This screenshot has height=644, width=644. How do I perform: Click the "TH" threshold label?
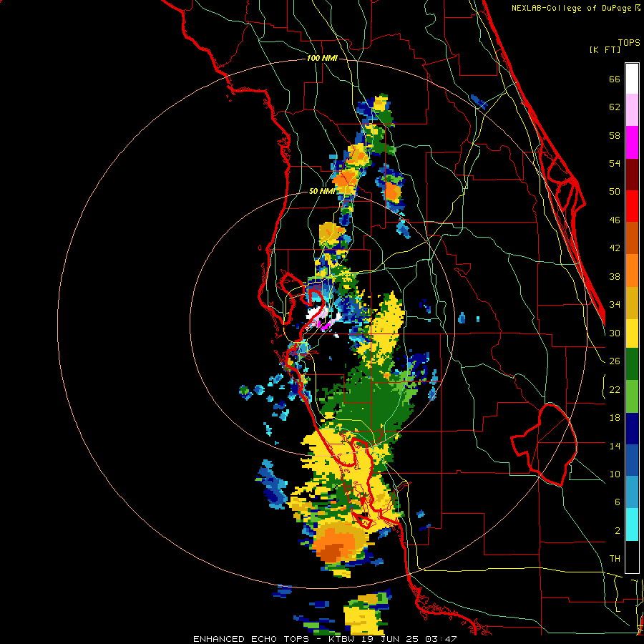(615, 559)
